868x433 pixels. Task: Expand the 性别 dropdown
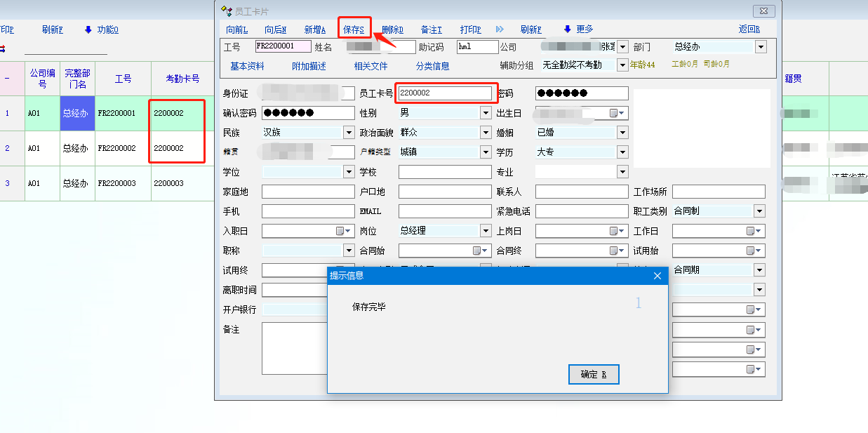486,113
